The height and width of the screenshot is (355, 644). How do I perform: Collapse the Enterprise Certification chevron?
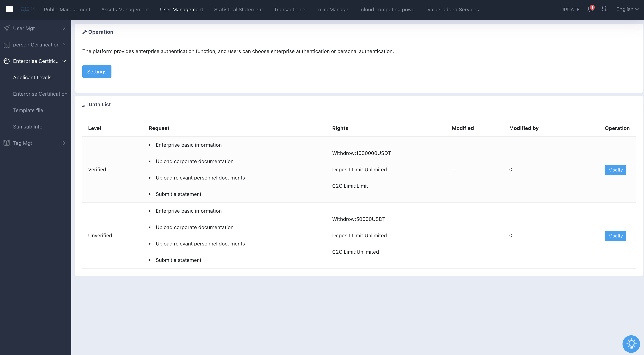[64, 61]
